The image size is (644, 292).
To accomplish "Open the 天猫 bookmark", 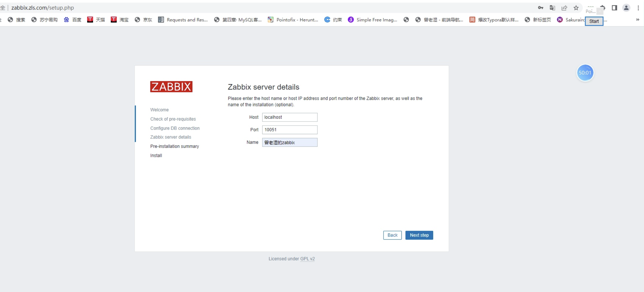I will (x=96, y=20).
